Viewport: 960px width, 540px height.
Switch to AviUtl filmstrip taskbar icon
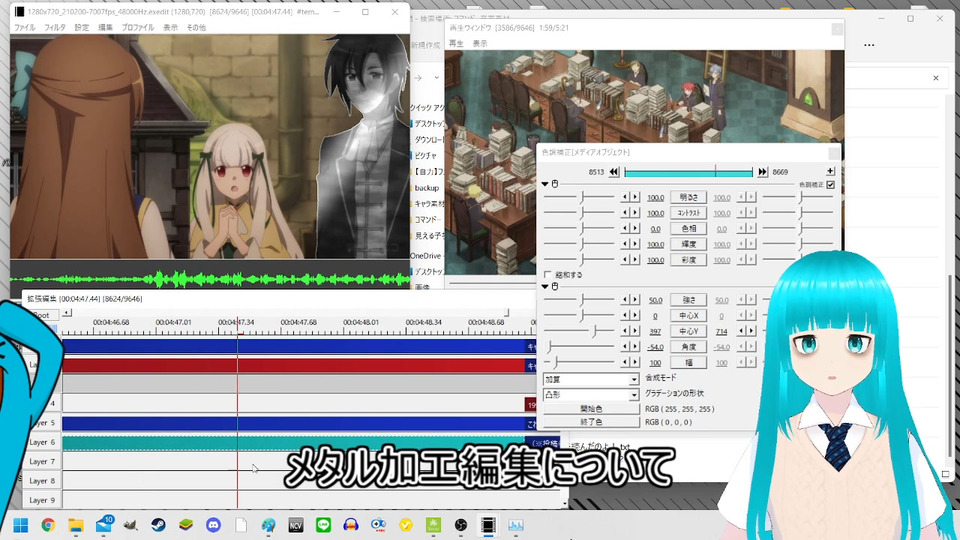point(488,525)
